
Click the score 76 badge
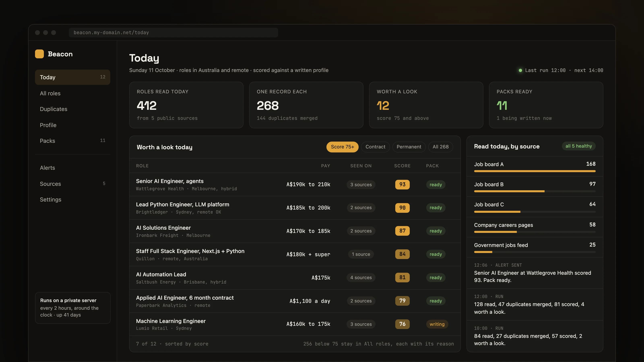pyautogui.click(x=402, y=324)
